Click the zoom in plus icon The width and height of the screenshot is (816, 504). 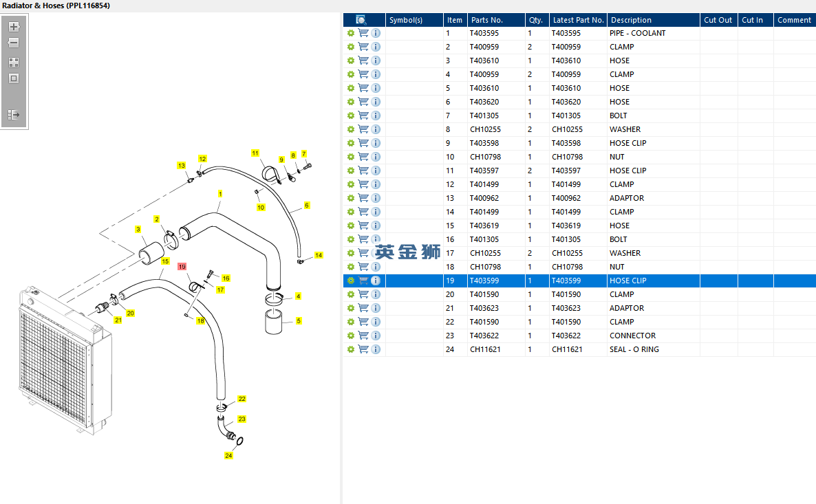pos(14,27)
